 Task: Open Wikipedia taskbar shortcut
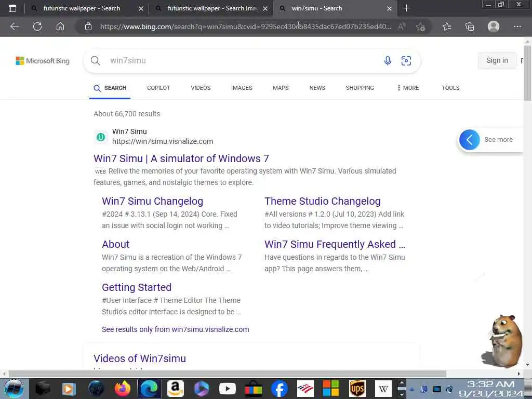(x=383, y=389)
